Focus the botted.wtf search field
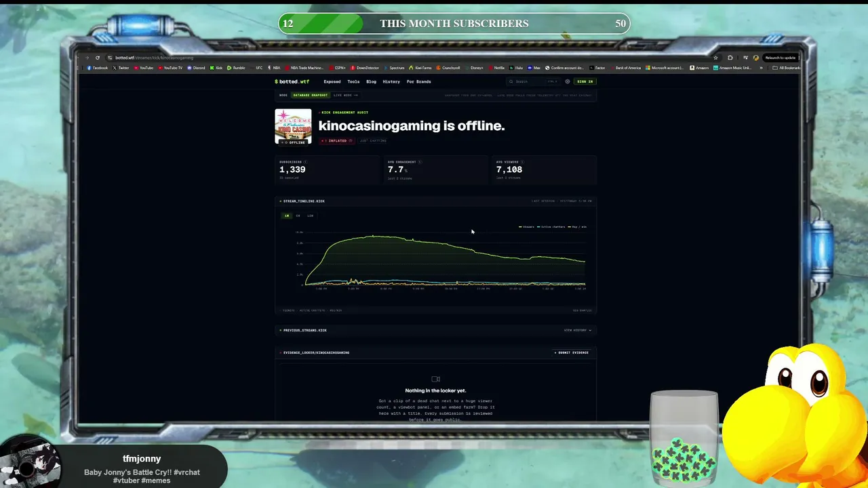Image resolution: width=868 pixels, height=488 pixels. pyautogui.click(x=534, y=81)
